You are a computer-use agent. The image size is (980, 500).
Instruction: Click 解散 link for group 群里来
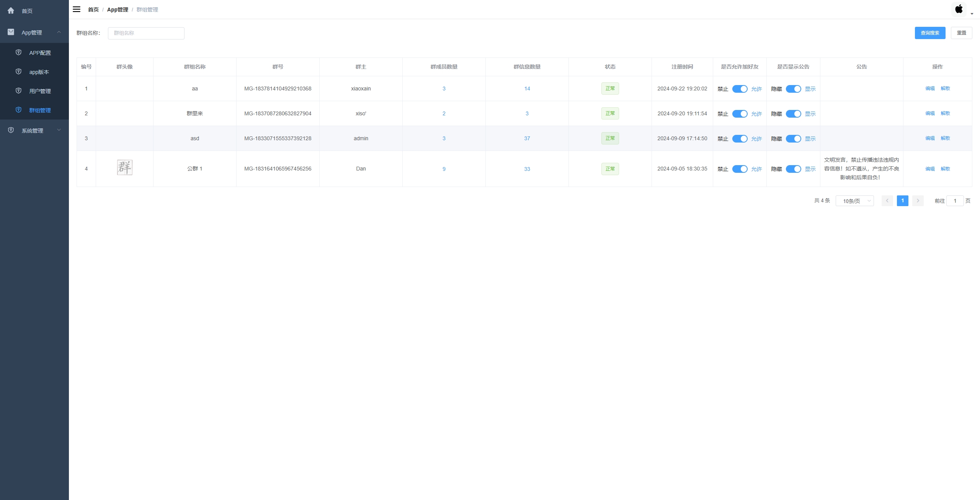[x=945, y=113]
